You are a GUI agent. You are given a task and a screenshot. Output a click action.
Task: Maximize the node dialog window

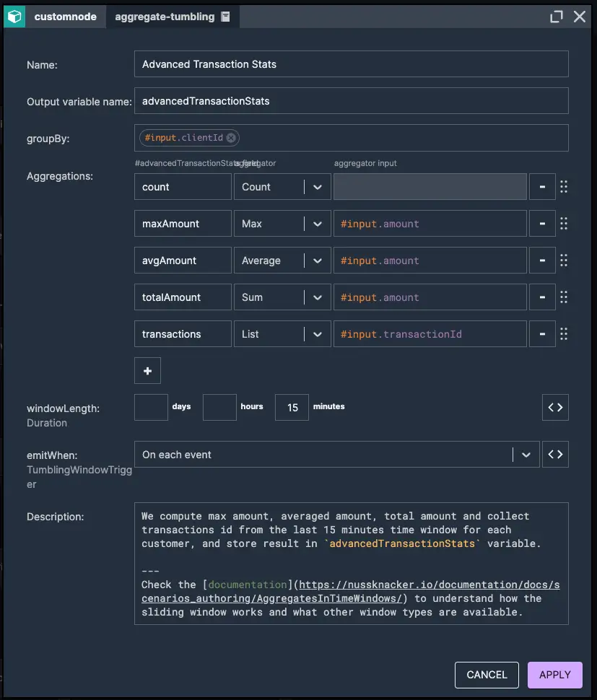point(557,17)
